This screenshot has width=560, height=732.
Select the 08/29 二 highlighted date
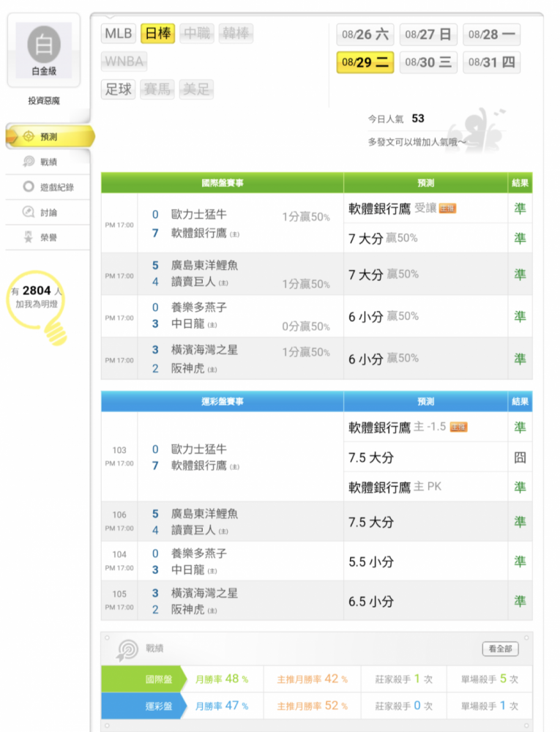[x=365, y=62]
